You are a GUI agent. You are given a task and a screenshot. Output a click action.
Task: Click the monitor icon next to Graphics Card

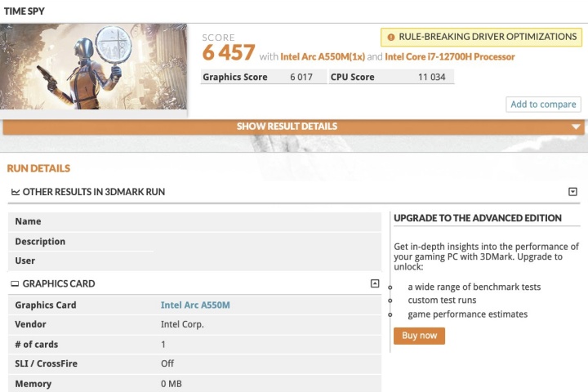click(x=15, y=284)
